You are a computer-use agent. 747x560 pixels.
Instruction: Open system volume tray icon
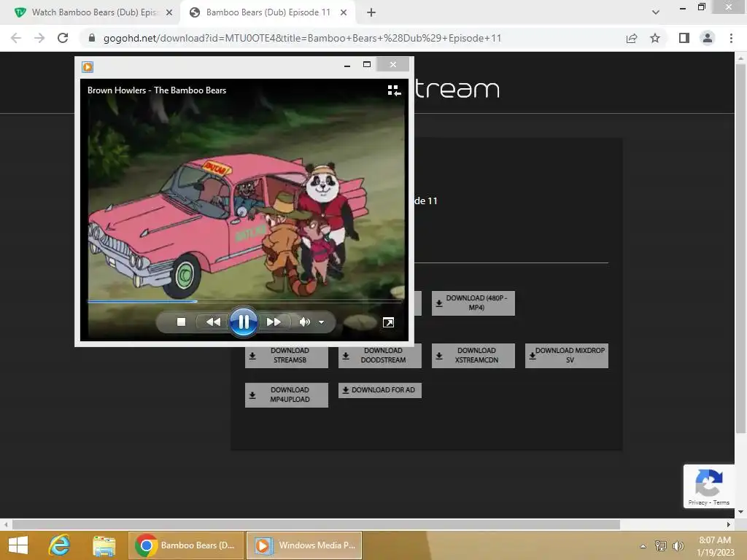(678, 545)
